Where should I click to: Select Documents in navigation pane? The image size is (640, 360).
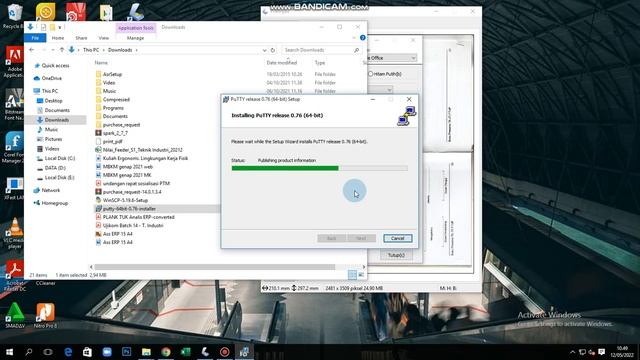57,110
